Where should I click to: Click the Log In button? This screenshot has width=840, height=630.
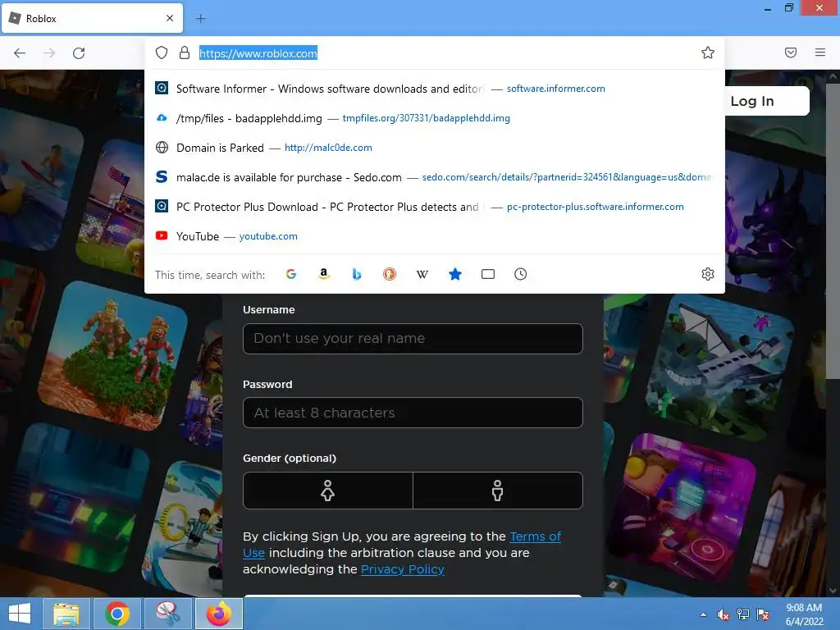tap(767, 101)
